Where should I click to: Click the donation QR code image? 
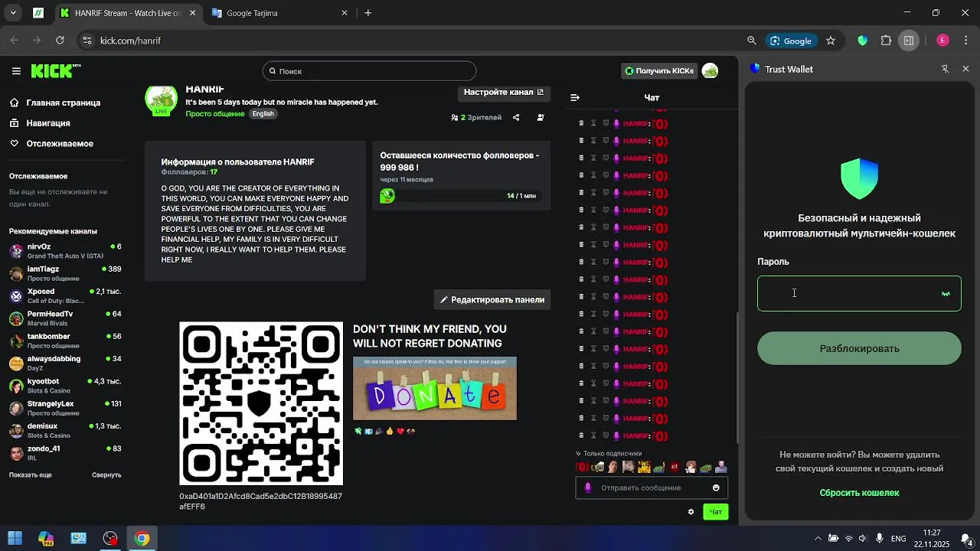click(261, 403)
